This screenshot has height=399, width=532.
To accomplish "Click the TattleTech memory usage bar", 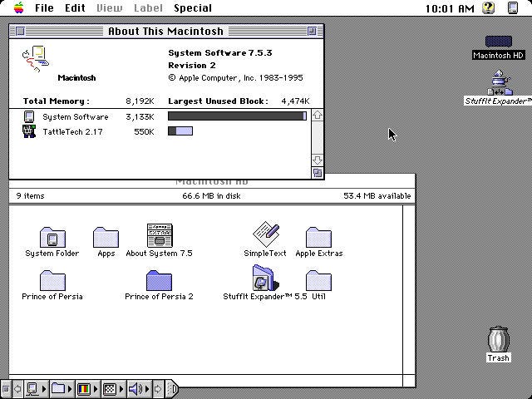I will click(x=180, y=131).
